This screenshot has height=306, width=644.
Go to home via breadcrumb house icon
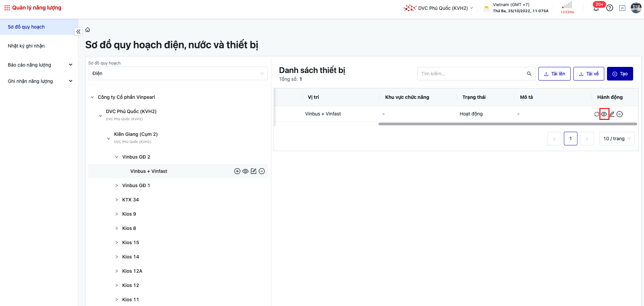pyautogui.click(x=88, y=30)
